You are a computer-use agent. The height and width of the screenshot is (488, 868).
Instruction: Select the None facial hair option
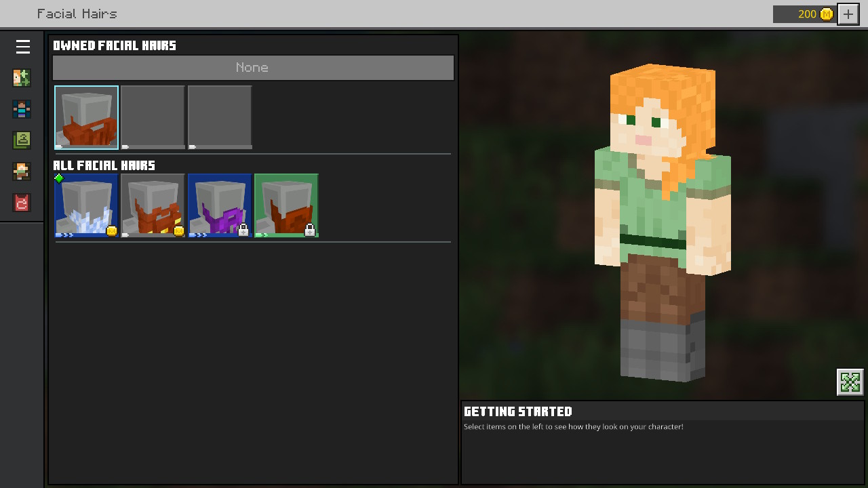[x=253, y=68]
